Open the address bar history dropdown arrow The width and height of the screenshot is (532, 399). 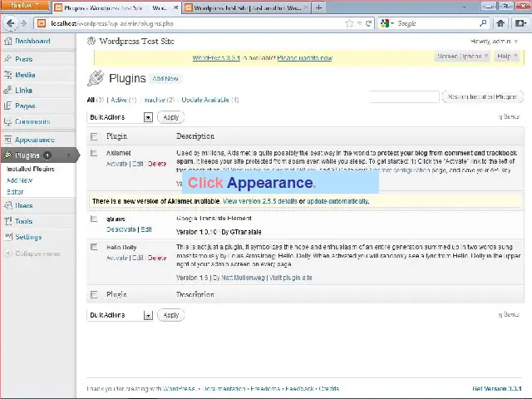(359, 23)
